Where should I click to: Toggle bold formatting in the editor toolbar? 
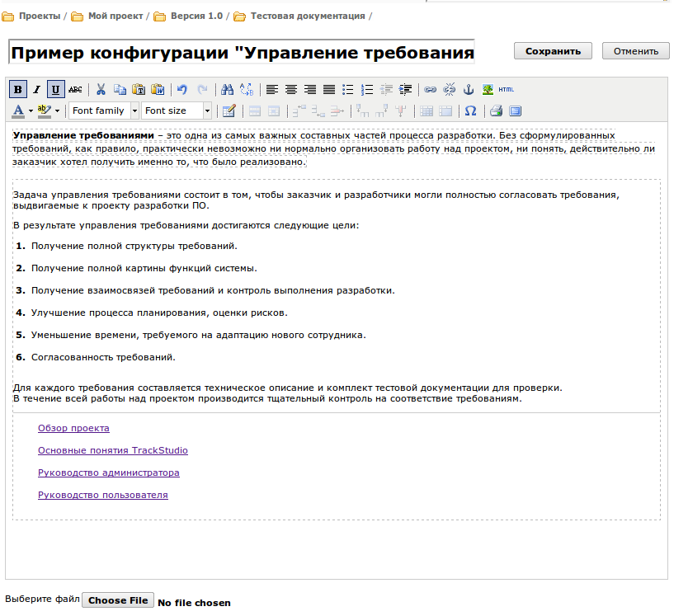click(x=18, y=89)
